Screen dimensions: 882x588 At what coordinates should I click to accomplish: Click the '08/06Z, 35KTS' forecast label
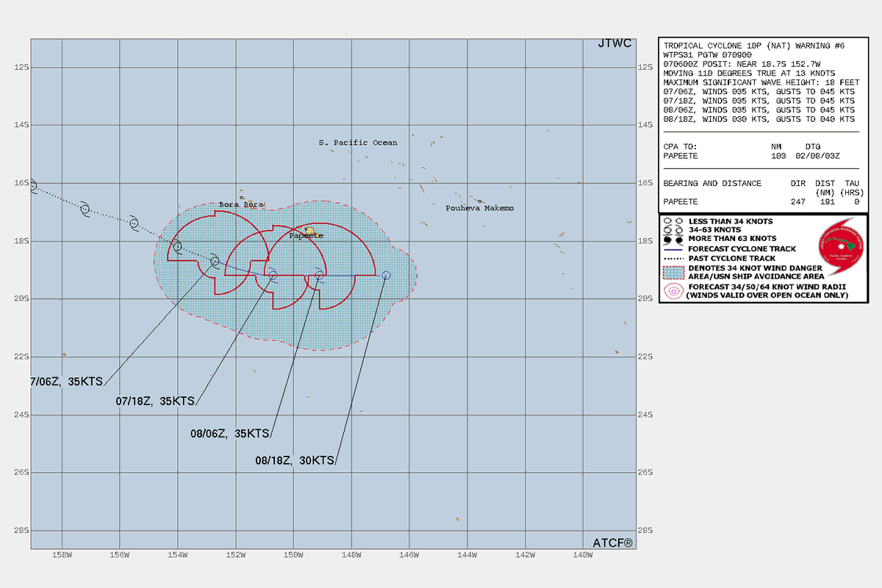(230, 434)
